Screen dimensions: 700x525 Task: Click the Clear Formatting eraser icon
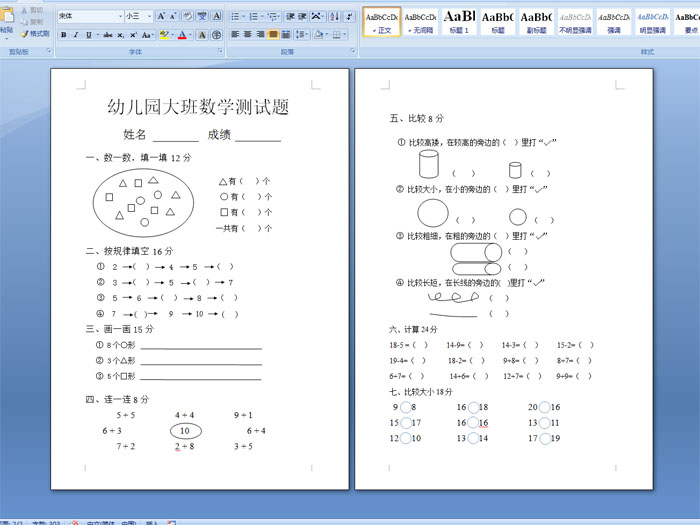click(188, 17)
